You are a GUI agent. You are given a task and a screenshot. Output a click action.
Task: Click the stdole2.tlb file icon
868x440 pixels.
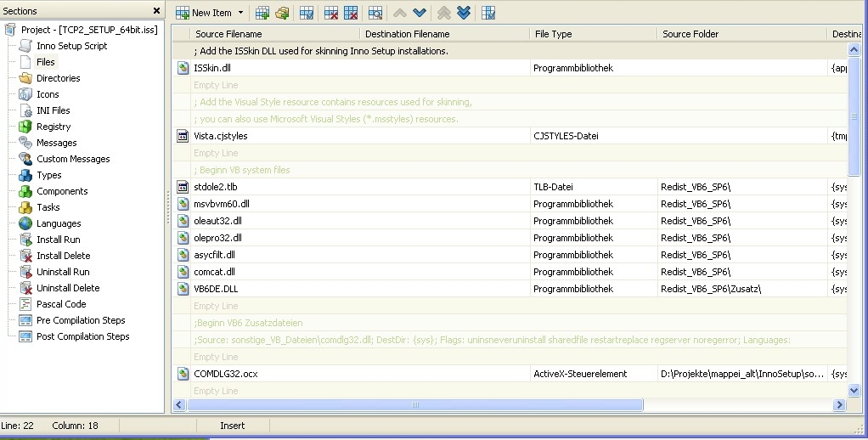[x=183, y=187]
